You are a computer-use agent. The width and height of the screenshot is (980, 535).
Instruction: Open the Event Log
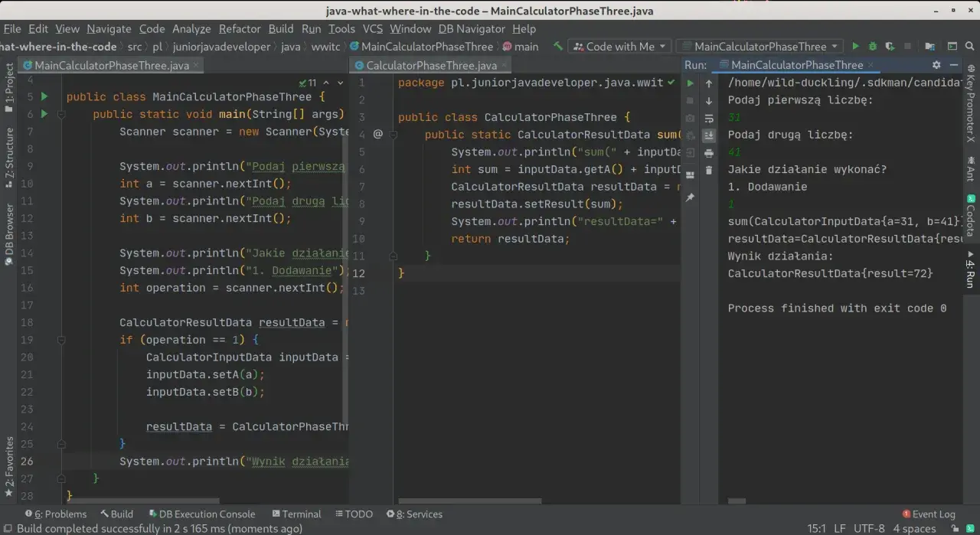pyautogui.click(x=929, y=514)
